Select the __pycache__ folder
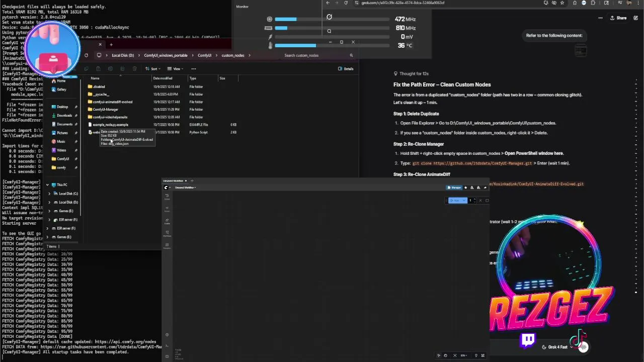The image size is (644, 362). tap(99, 94)
